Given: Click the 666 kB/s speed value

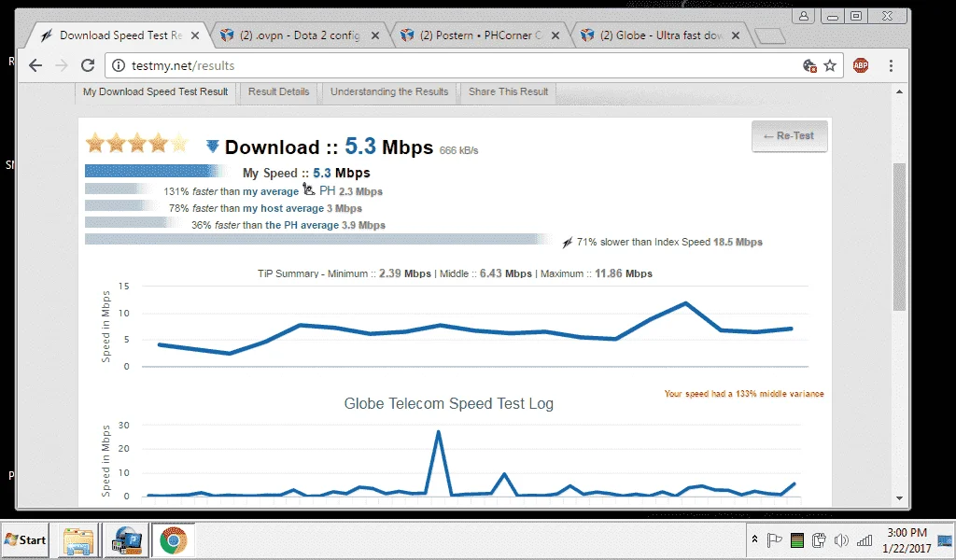Looking at the screenshot, I should point(458,150).
